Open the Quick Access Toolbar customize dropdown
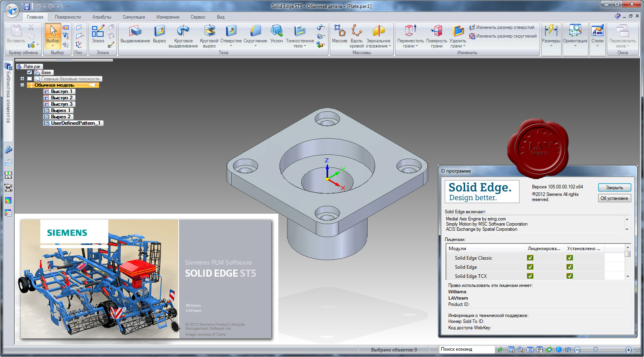 68,7
